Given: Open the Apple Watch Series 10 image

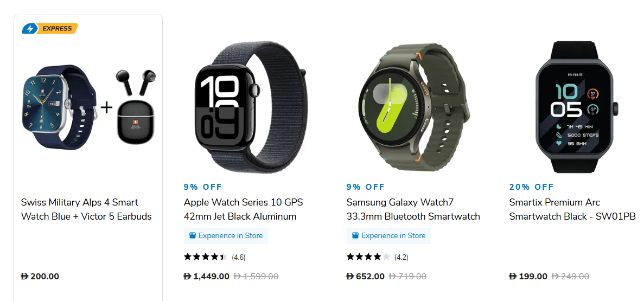Looking at the screenshot, I should click(x=251, y=107).
